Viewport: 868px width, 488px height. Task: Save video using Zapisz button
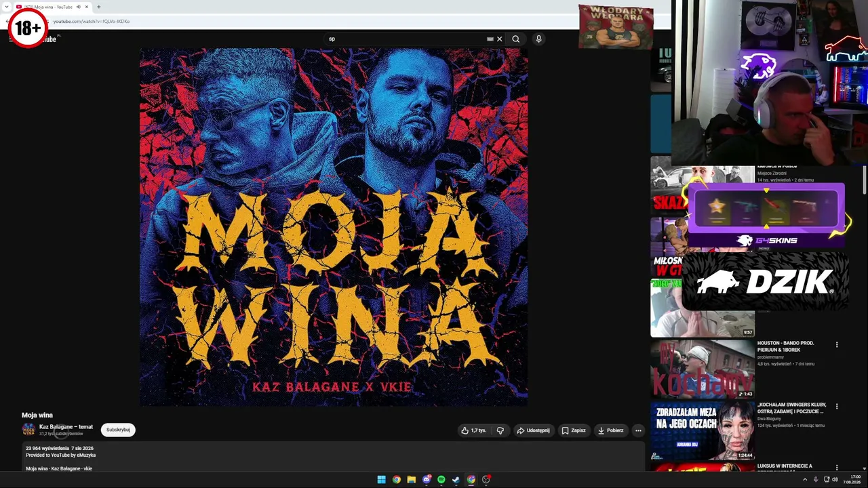574,430
